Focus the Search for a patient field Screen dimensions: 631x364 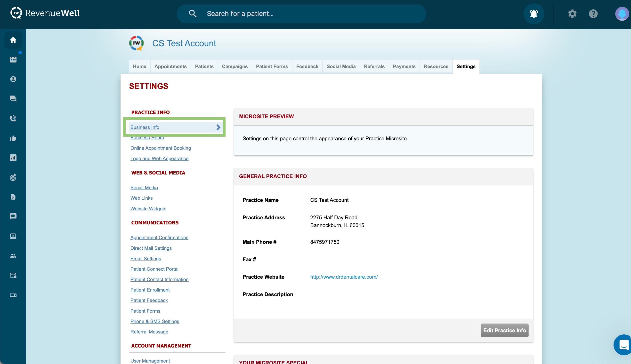point(301,14)
